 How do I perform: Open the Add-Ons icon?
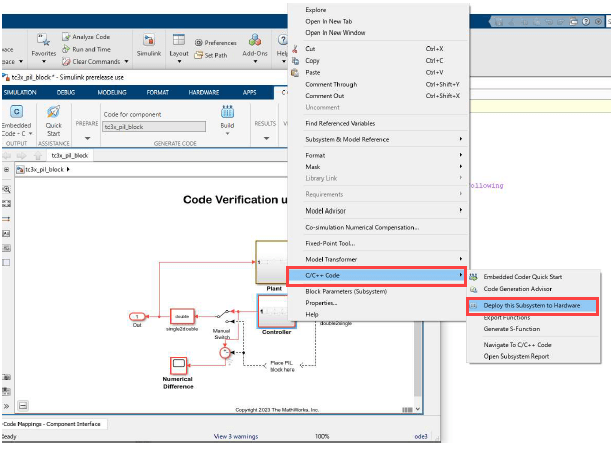point(254,42)
